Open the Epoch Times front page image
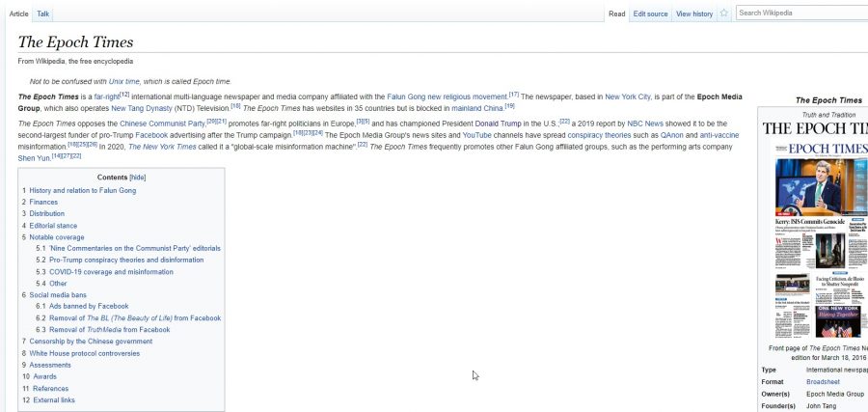This screenshot has width=868, height=412. coord(821,240)
